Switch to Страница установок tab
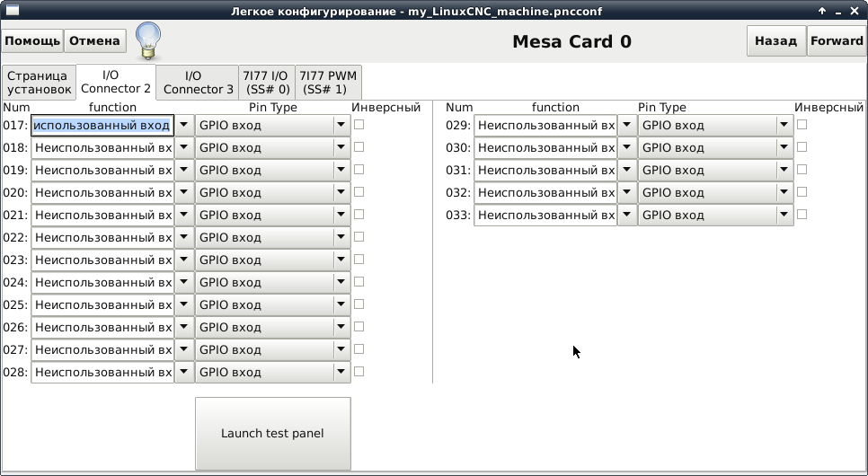The height and width of the screenshot is (476, 868). tap(39, 83)
